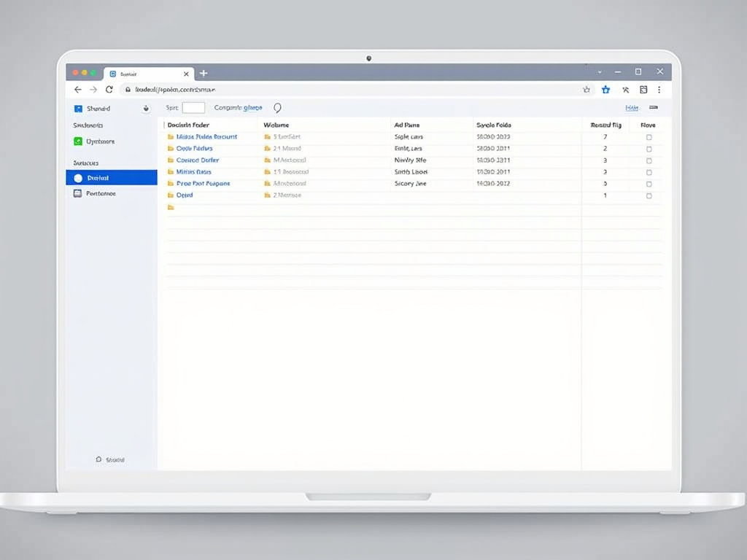Click the folder icon in the first table row
The width and height of the screenshot is (747, 560).
[171, 136]
